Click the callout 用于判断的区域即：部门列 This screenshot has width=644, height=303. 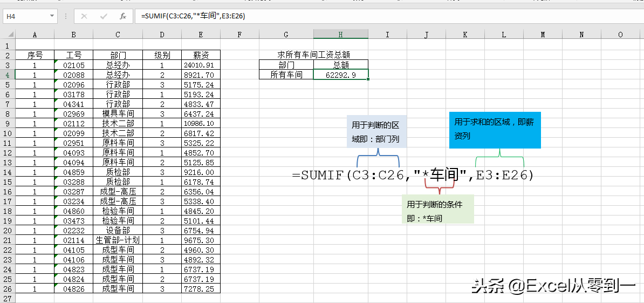click(376, 132)
